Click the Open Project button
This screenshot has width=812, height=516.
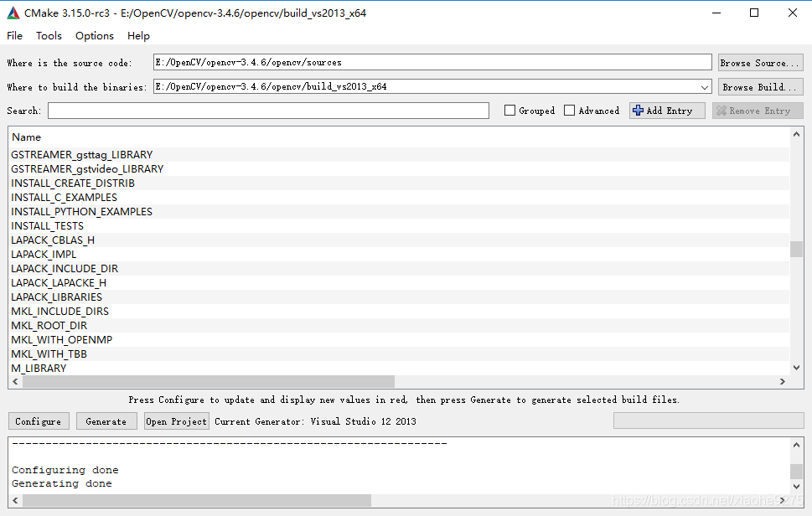[176, 421]
